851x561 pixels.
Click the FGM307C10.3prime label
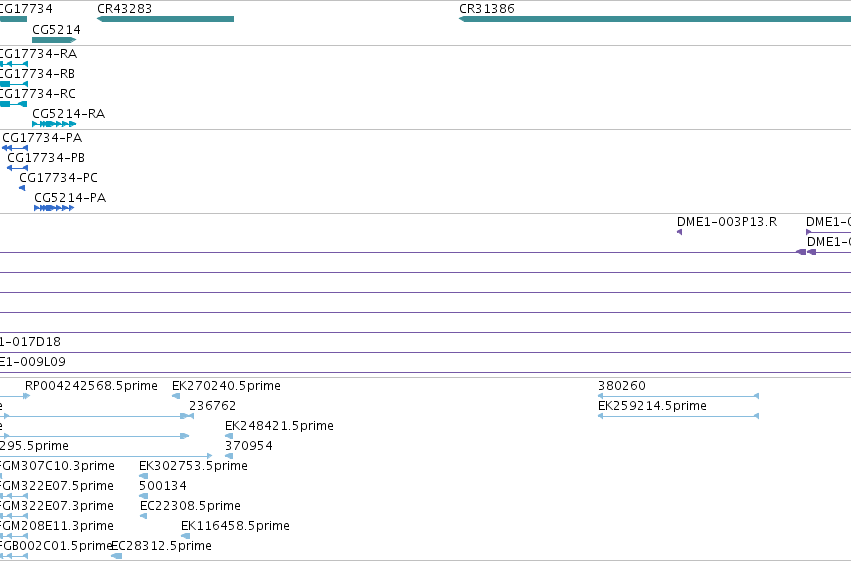tap(57, 466)
